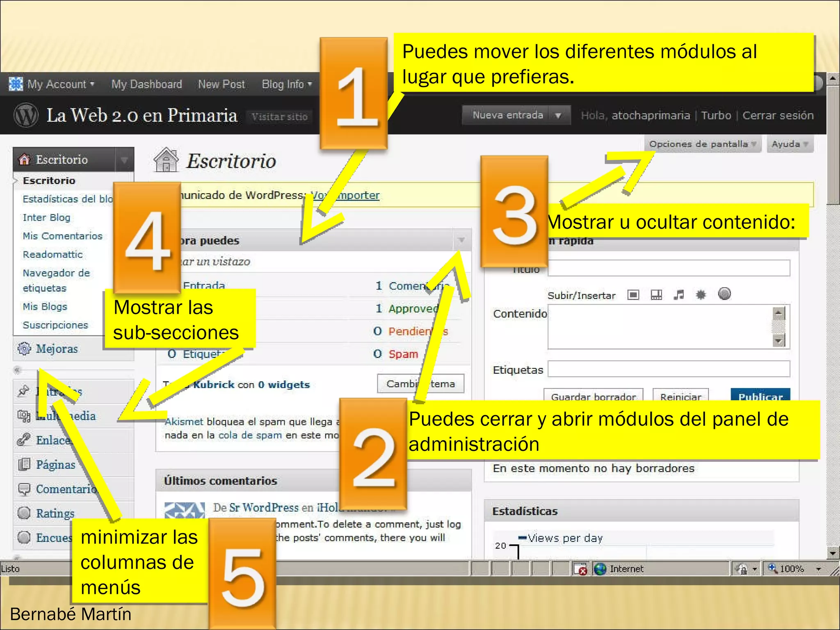Click the Mejoras gear icon
Screen dimensions: 840x630
tap(24, 348)
